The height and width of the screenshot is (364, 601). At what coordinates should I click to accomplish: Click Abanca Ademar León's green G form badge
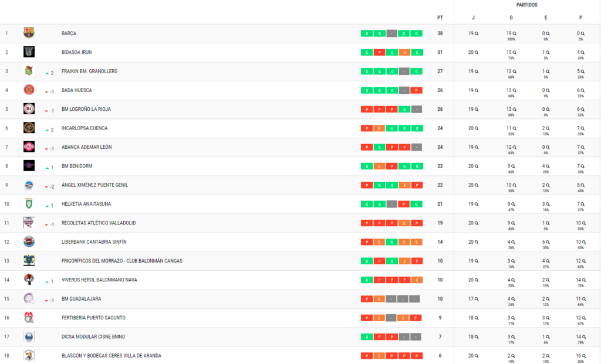[379, 147]
